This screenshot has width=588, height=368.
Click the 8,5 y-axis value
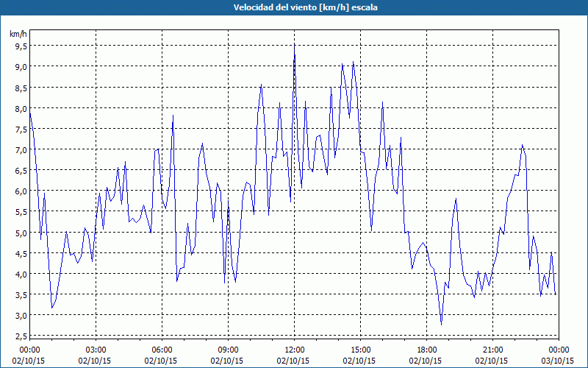21,88
